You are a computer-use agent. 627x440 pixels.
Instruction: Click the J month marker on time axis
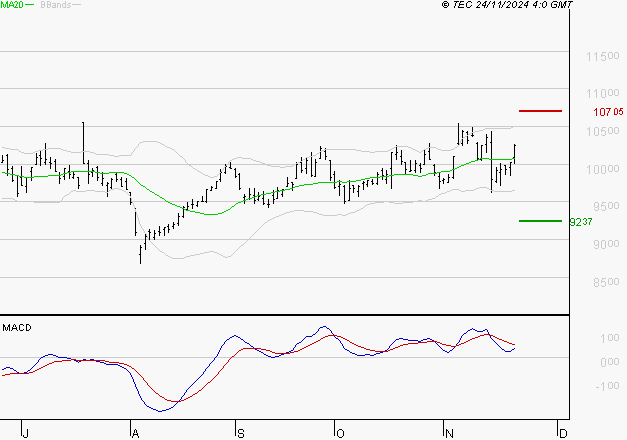pos(25,434)
